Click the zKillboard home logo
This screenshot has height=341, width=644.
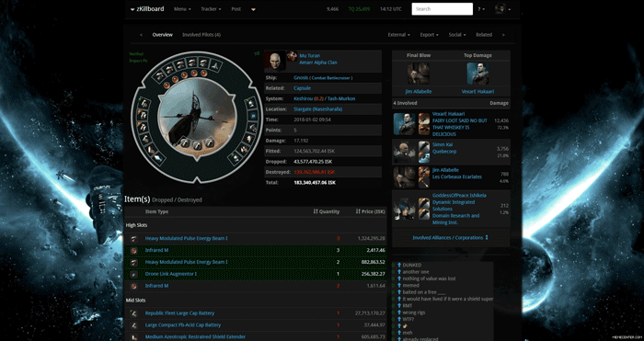[147, 9]
